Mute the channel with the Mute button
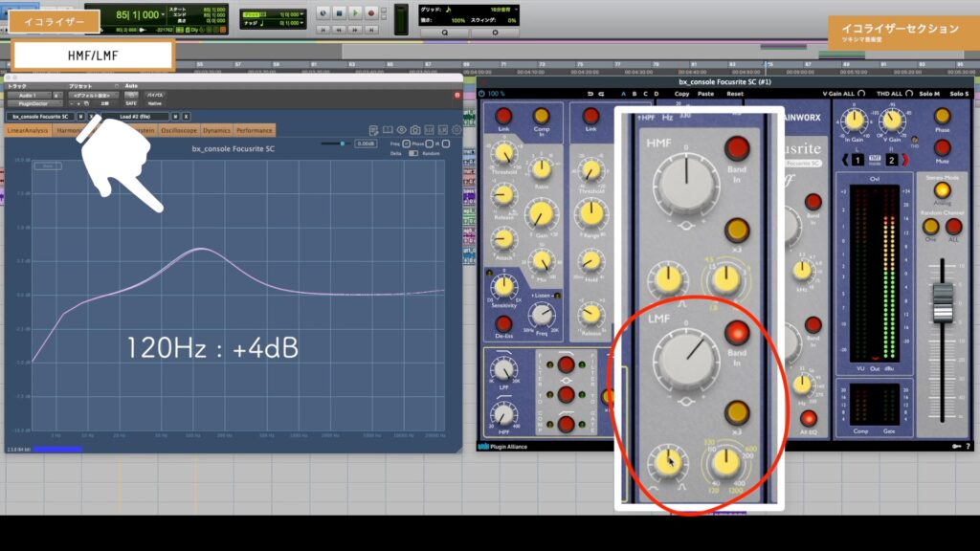This screenshot has width=980, height=551. [942, 148]
